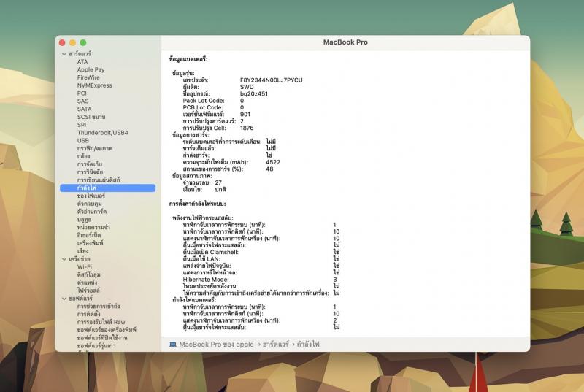
Task: Select highlighted กำลังไฟ sidebar item
Action: (x=107, y=188)
